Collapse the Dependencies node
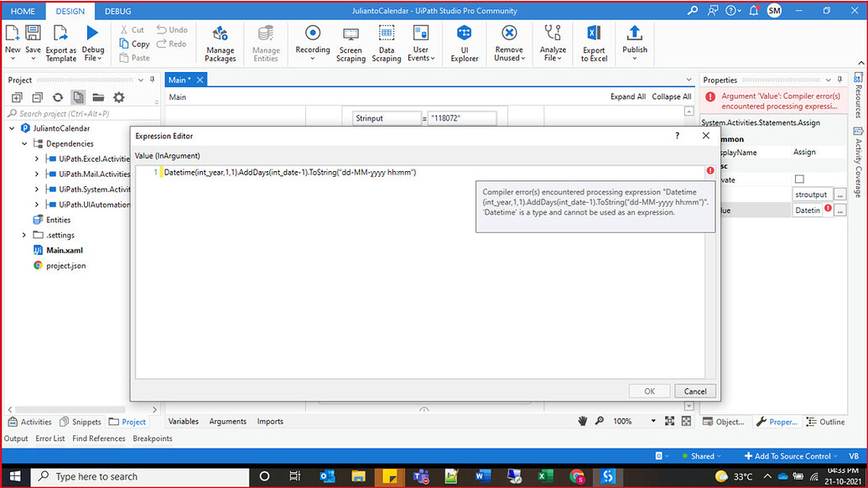 [25, 143]
